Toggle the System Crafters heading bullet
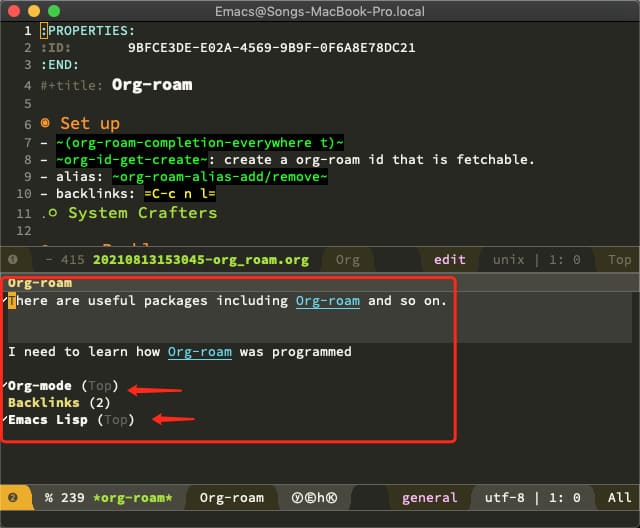Image resolution: width=640 pixels, height=528 pixels. pyautogui.click(x=52, y=213)
